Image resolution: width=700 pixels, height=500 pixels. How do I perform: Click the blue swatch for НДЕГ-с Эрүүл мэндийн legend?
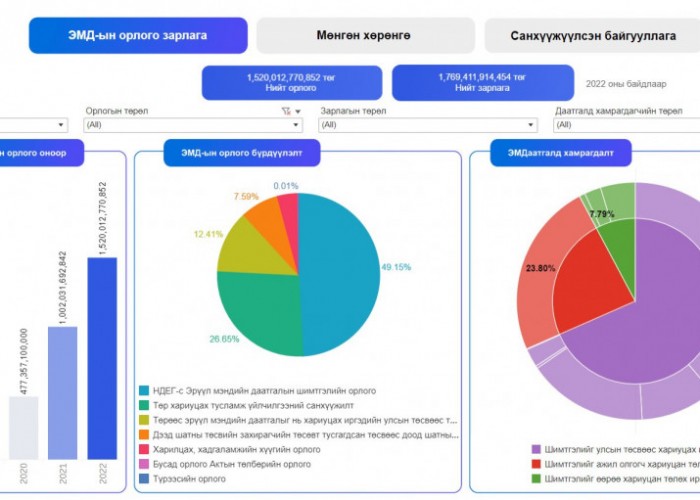coord(144,391)
